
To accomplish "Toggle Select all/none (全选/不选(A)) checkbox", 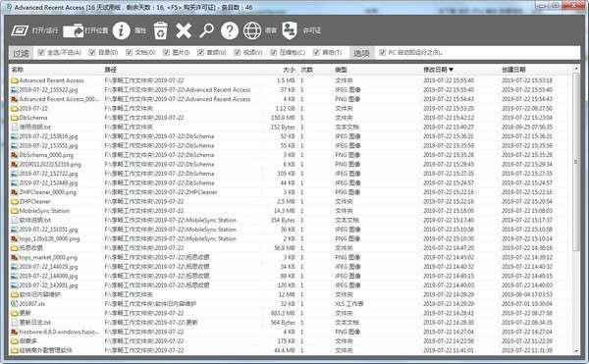I will pos(41,53).
